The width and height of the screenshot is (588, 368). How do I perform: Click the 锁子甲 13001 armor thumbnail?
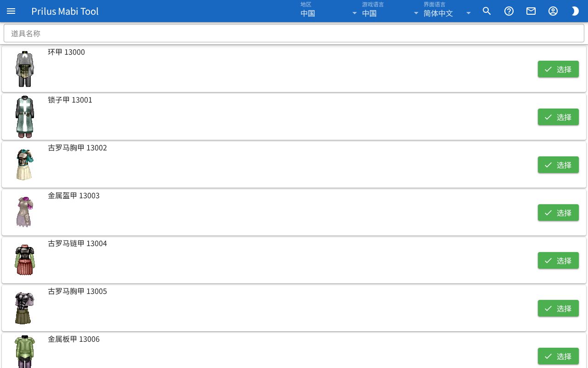click(x=25, y=117)
